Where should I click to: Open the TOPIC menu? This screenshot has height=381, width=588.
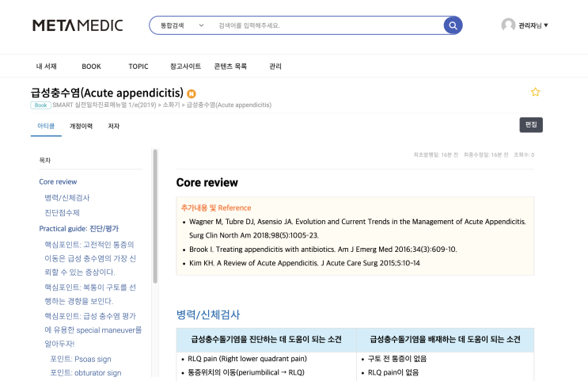point(138,66)
